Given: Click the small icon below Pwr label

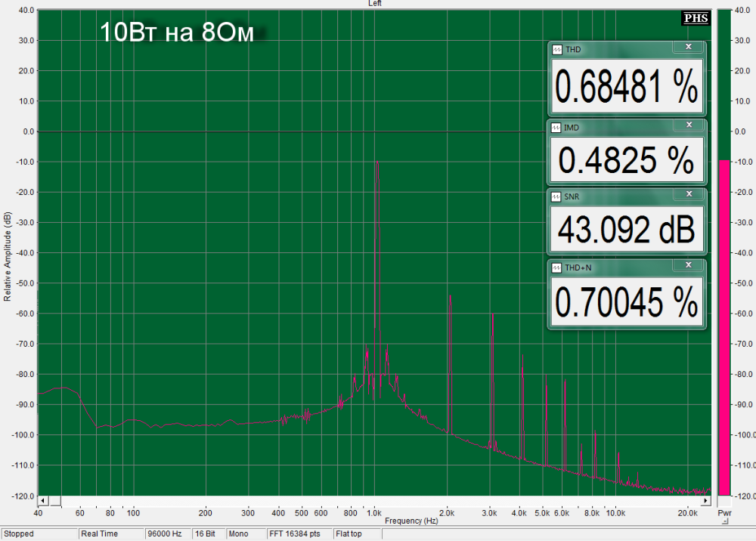Looking at the screenshot, I should point(725,521).
